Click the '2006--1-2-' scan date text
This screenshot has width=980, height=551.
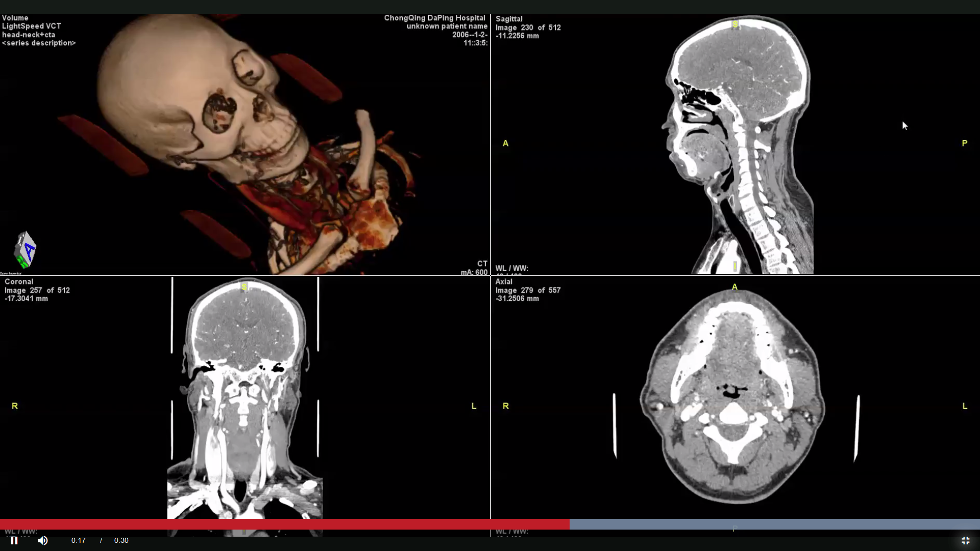pos(470,35)
